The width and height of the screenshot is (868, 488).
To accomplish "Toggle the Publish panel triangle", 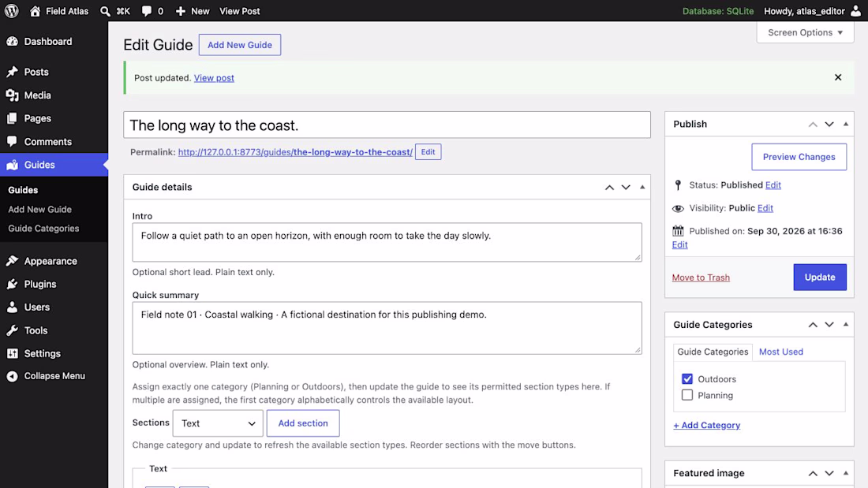I will (846, 124).
